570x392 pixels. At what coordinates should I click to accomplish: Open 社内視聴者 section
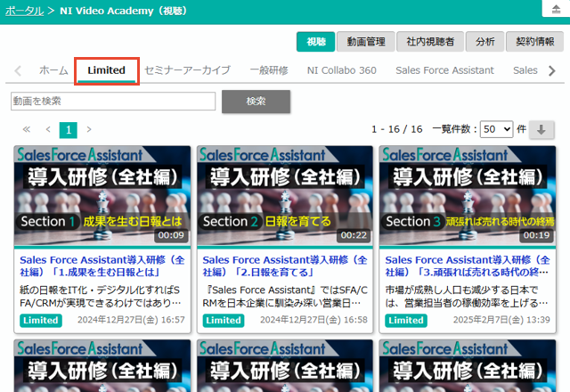tap(430, 42)
